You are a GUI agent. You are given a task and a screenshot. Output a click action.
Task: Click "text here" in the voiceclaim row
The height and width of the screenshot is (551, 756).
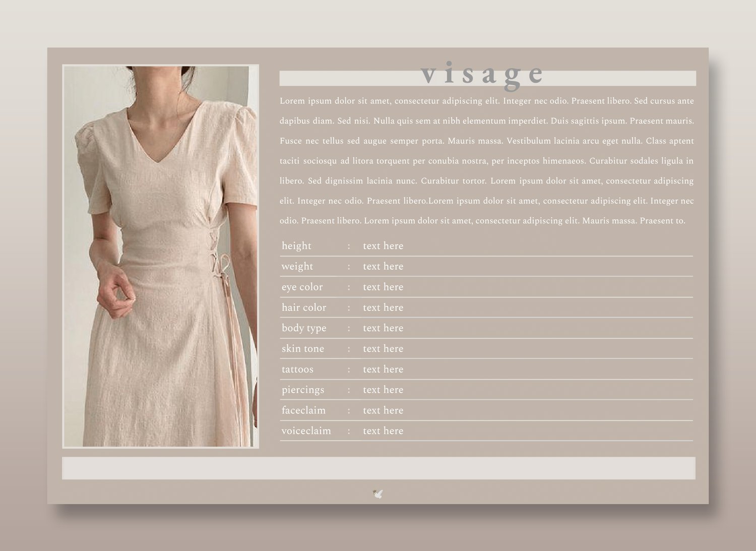coord(383,431)
